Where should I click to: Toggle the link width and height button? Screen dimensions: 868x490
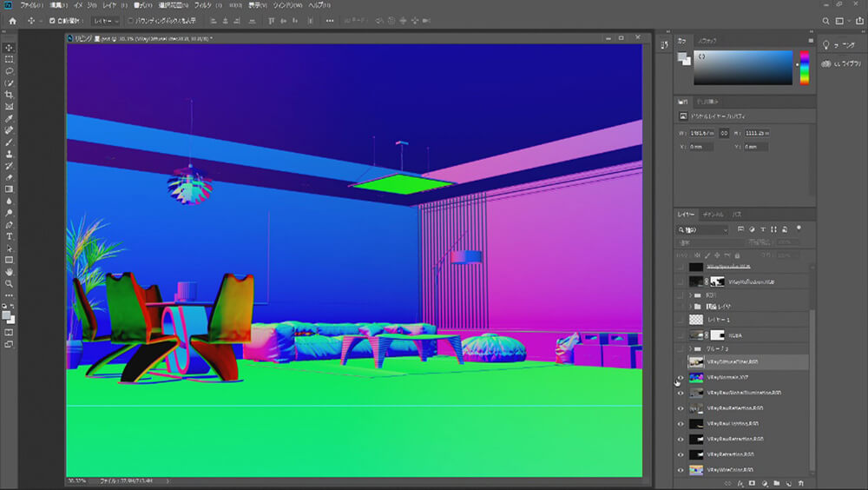[x=724, y=133]
